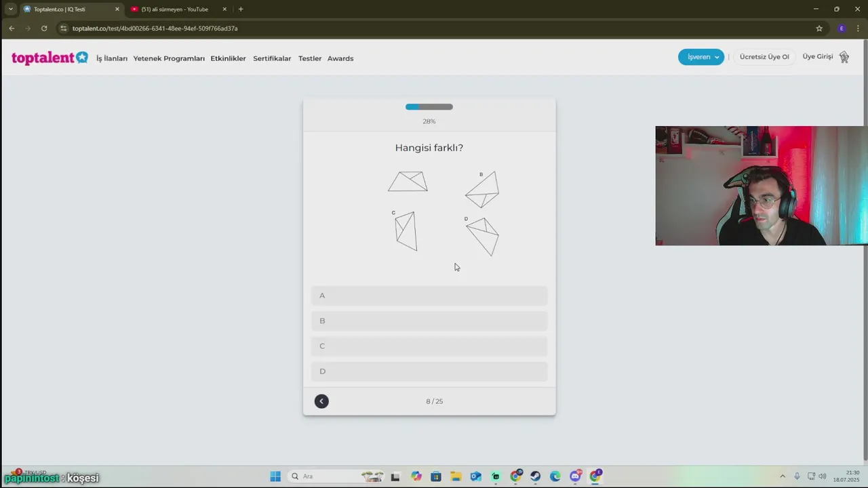This screenshot has width=868, height=488.
Task: Click shape B figure image
Action: click(482, 190)
